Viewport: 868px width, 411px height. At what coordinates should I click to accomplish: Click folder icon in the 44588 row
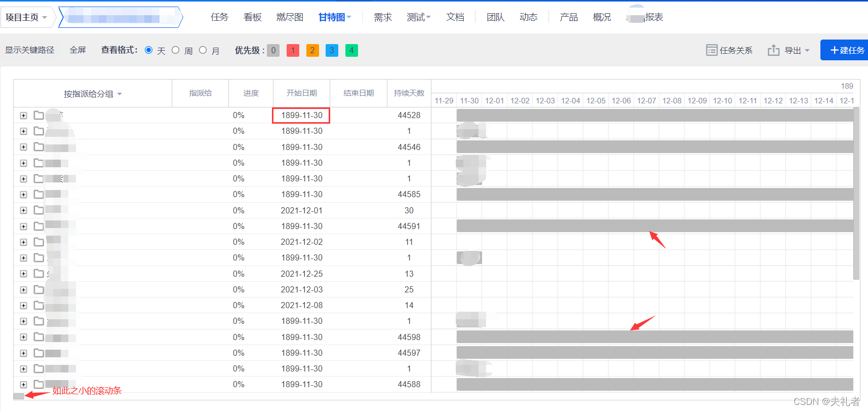coord(39,384)
